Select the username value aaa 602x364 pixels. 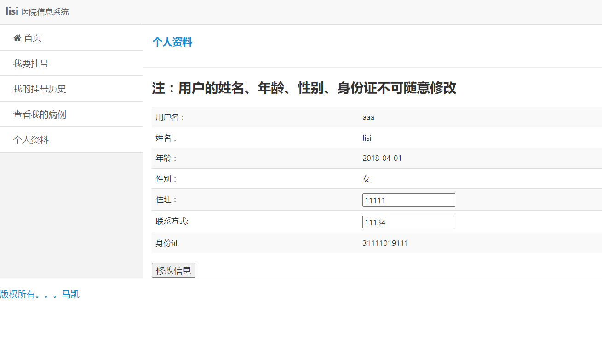click(x=368, y=117)
